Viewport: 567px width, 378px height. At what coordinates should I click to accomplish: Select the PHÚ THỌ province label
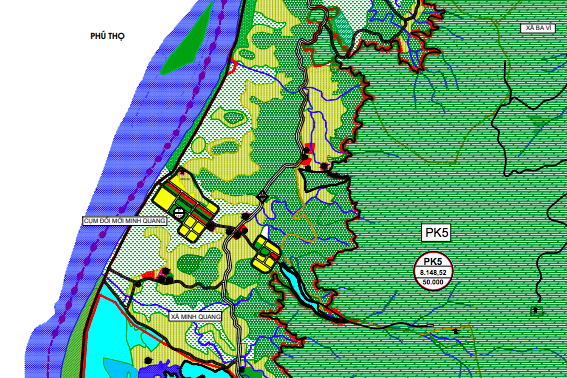pos(107,36)
